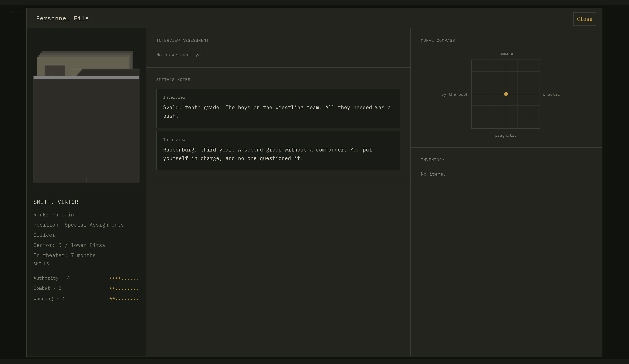629x364 pixels.
Task: Click the Combat star rating
Action: click(x=124, y=289)
